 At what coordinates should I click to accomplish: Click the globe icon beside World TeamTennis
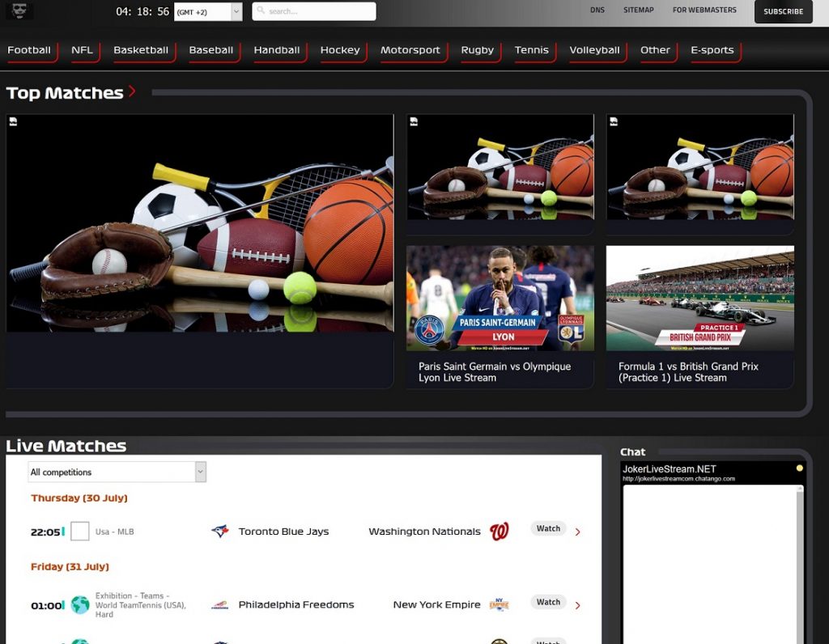pyautogui.click(x=80, y=605)
